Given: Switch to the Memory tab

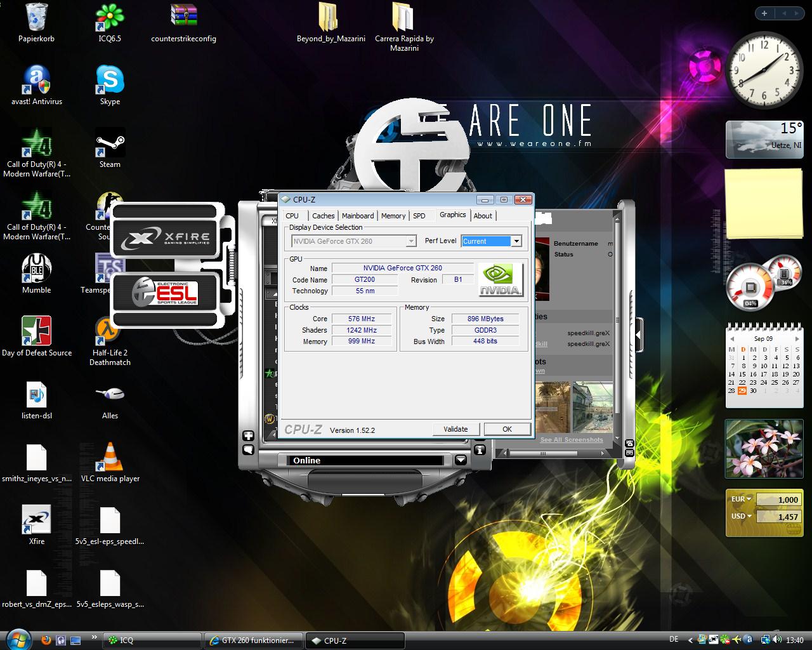Looking at the screenshot, I should point(393,216).
